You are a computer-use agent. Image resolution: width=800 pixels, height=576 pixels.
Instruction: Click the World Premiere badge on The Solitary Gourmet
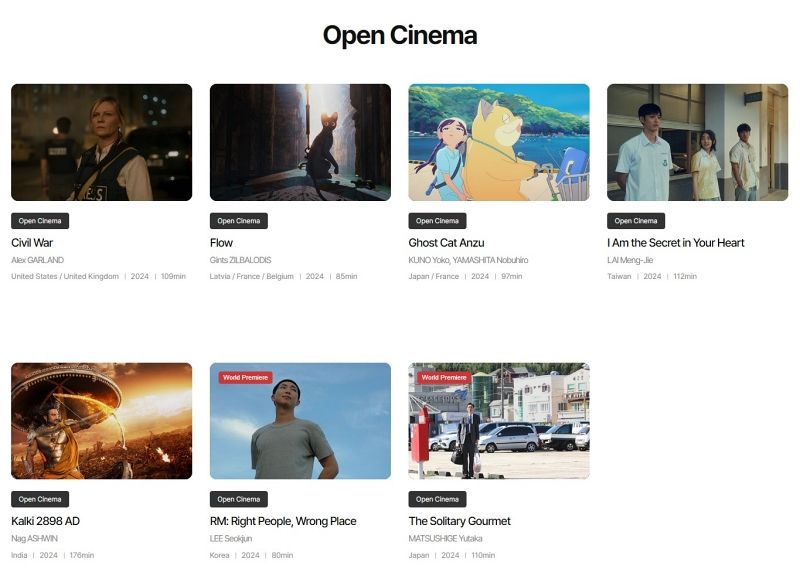tap(444, 377)
